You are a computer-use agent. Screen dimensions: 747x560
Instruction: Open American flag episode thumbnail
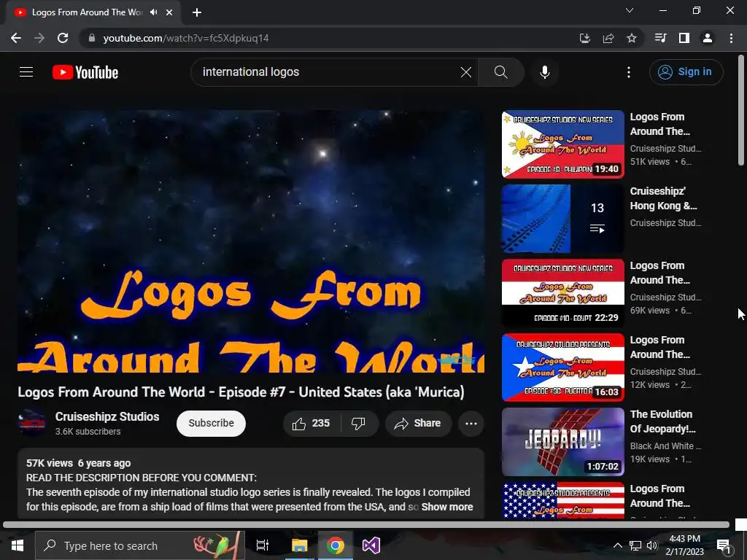562,500
